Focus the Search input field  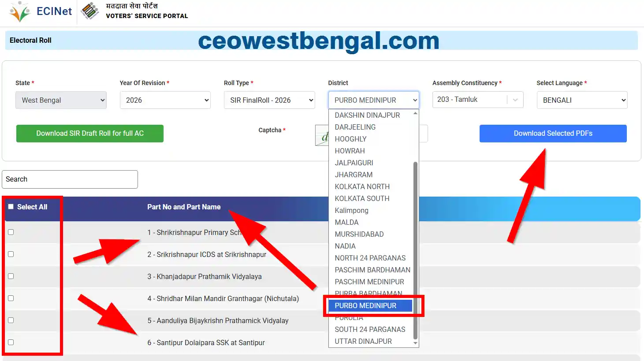click(x=70, y=179)
